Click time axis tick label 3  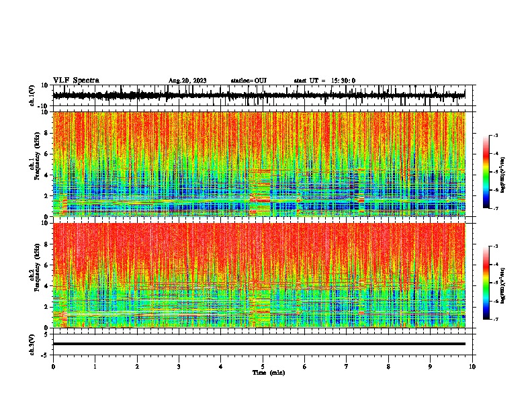click(179, 367)
